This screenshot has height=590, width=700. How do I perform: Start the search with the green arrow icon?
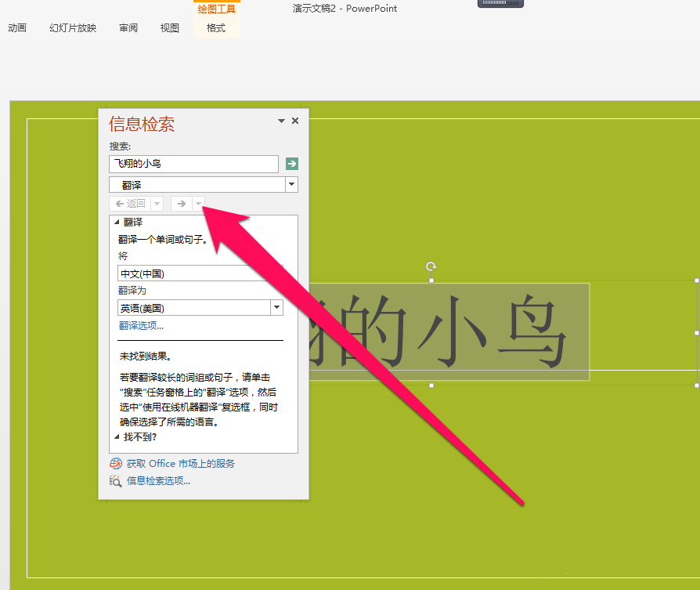(x=291, y=164)
